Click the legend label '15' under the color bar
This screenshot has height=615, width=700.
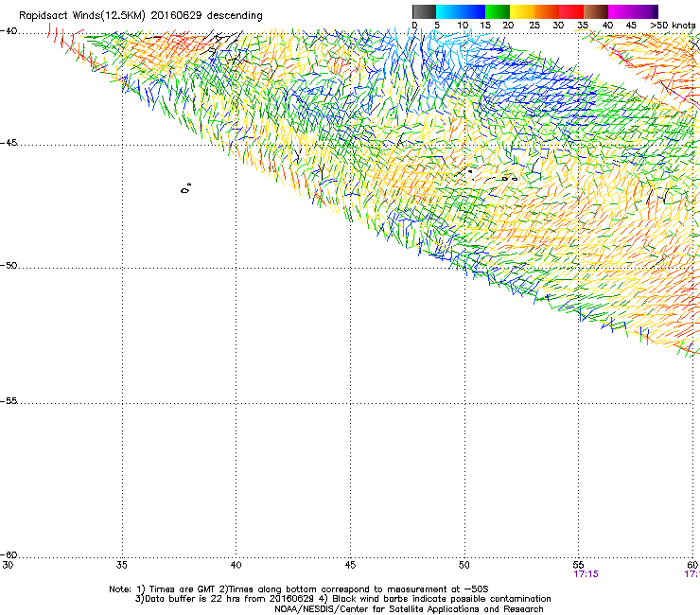click(x=485, y=26)
